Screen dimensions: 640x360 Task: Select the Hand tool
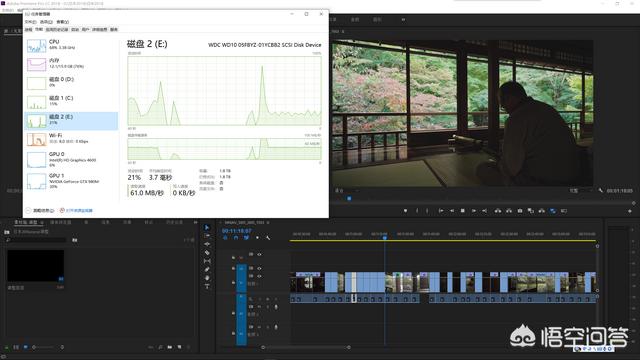(x=207, y=278)
